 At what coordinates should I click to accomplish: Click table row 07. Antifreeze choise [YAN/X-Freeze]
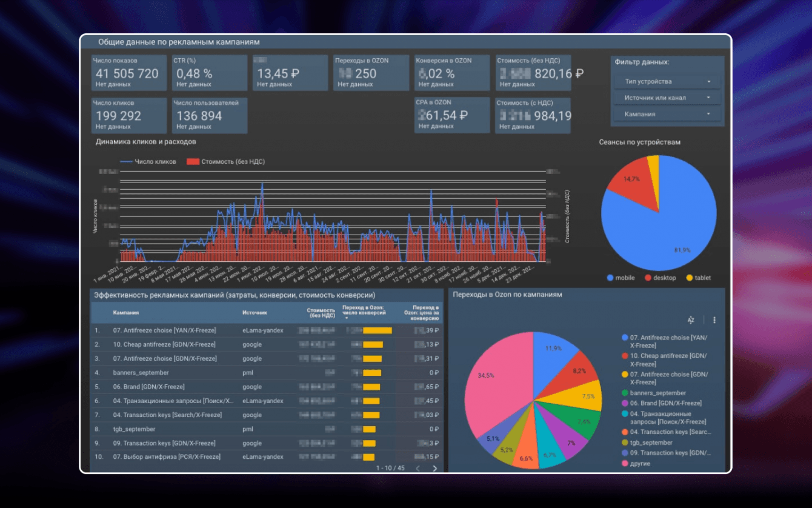(267, 330)
